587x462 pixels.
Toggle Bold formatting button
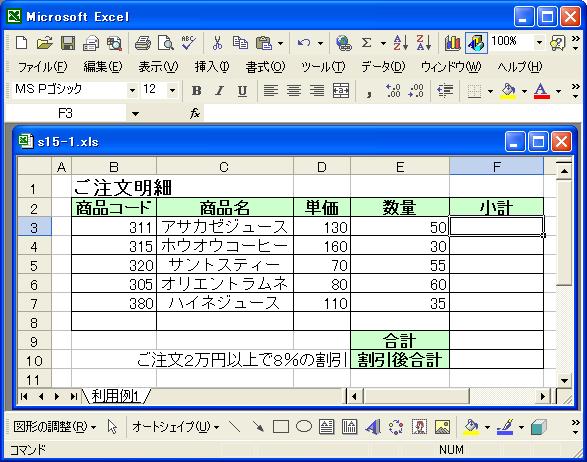click(x=197, y=91)
